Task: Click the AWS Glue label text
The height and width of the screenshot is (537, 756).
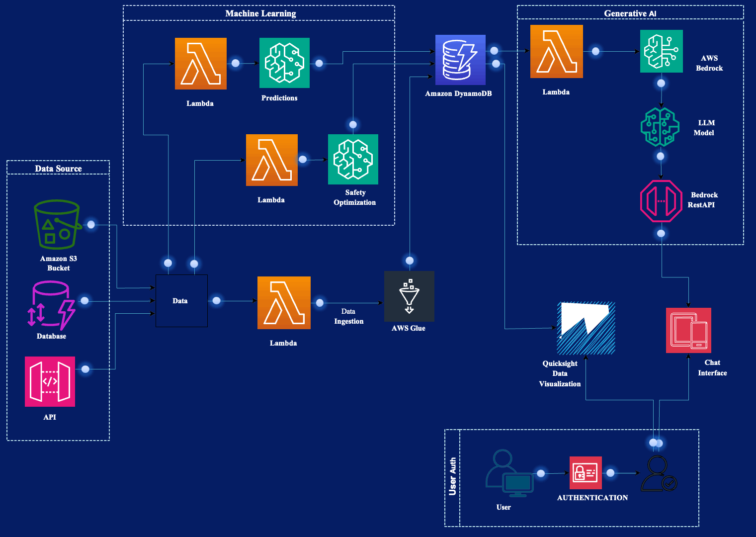Action: click(409, 328)
